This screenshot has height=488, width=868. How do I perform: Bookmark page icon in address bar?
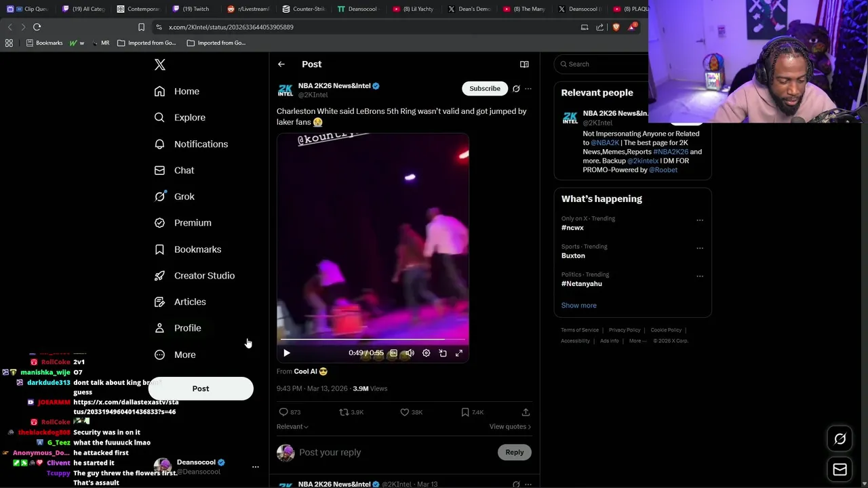141,27
